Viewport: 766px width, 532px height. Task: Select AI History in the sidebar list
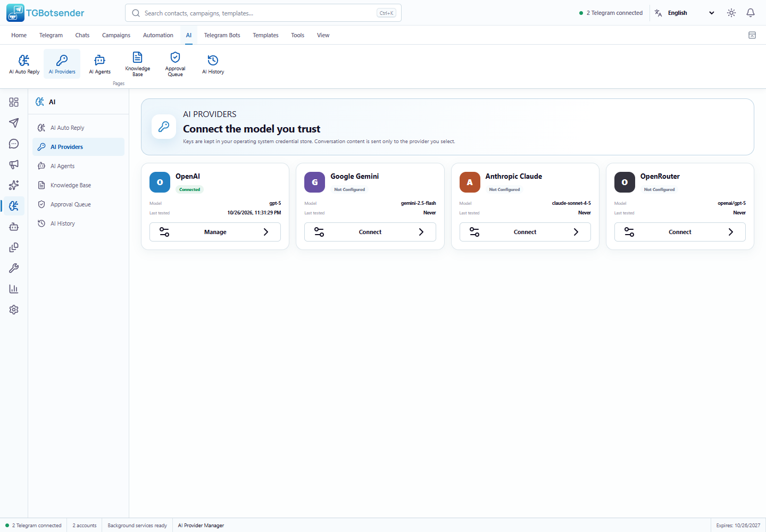[79, 223]
